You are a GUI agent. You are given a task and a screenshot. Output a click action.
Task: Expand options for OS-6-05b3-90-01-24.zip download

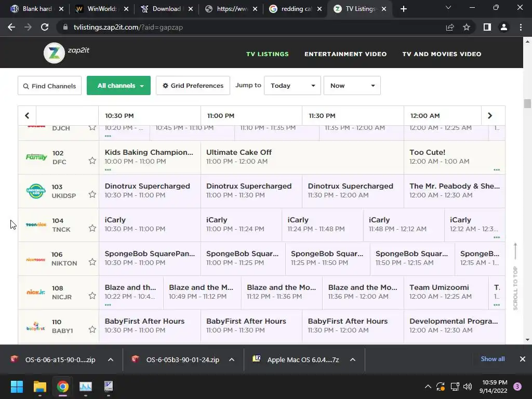(x=232, y=360)
